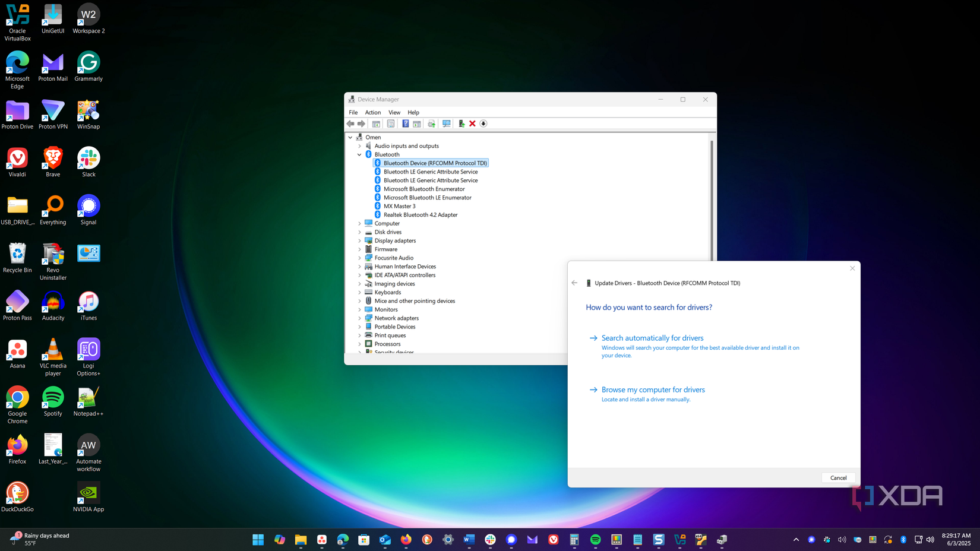980x551 pixels.
Task: Open the VLC media player desktop shortcut
Action: [x=53, y=357]
